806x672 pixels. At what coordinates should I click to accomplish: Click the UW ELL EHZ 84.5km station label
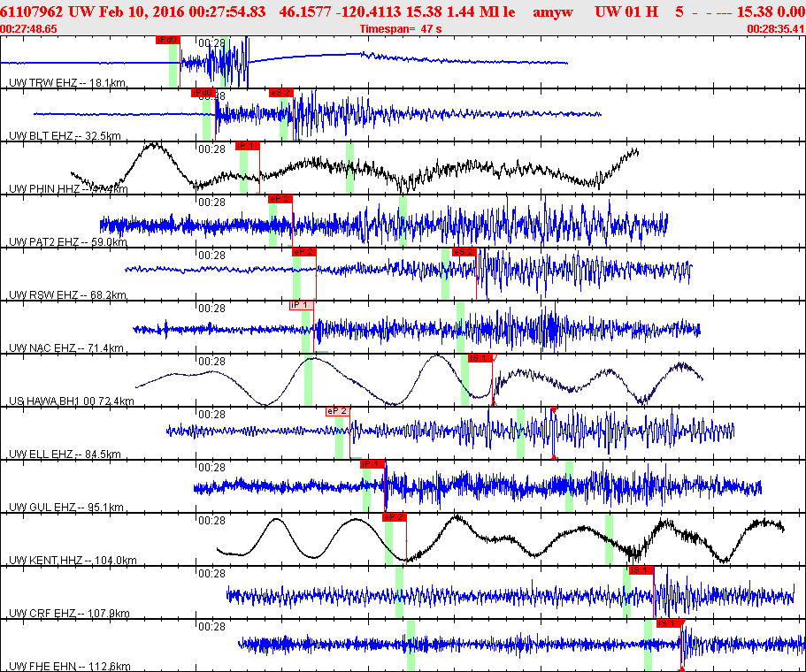(65, 454)
